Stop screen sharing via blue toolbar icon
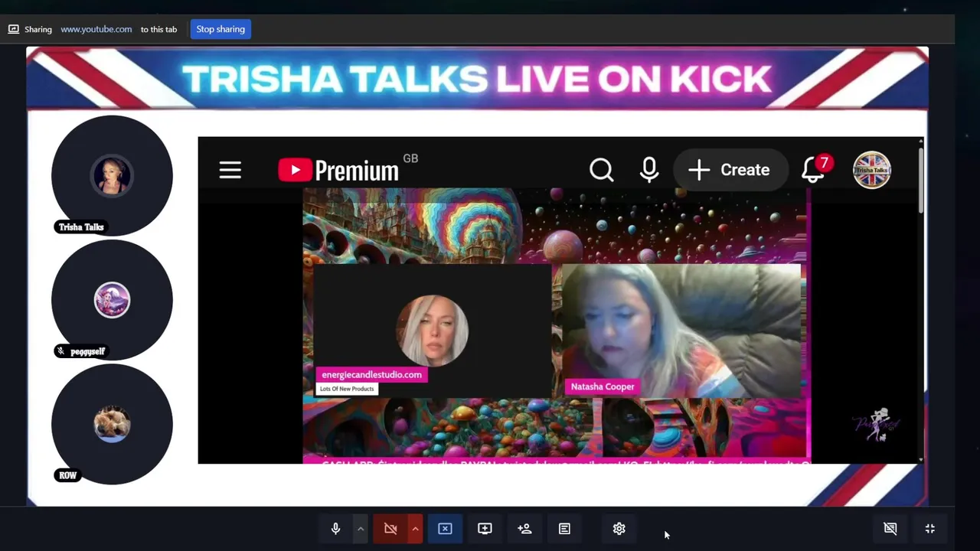Image resolution: width=980 pixels, height=551 pixels. [445, 529]
